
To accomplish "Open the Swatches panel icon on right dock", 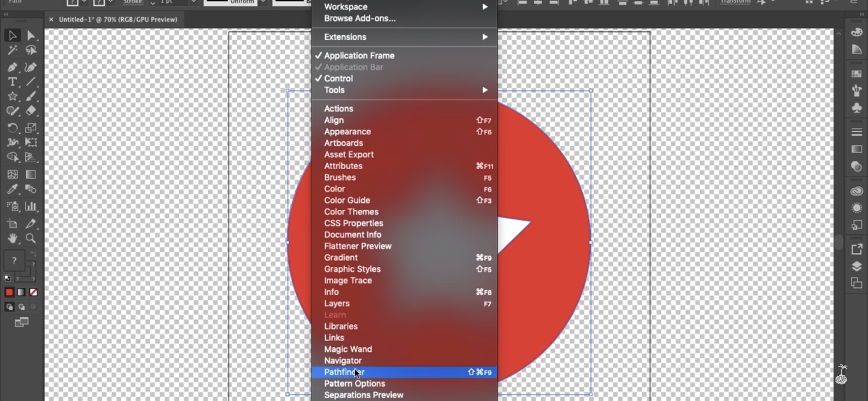I will (x=856, y=74).
